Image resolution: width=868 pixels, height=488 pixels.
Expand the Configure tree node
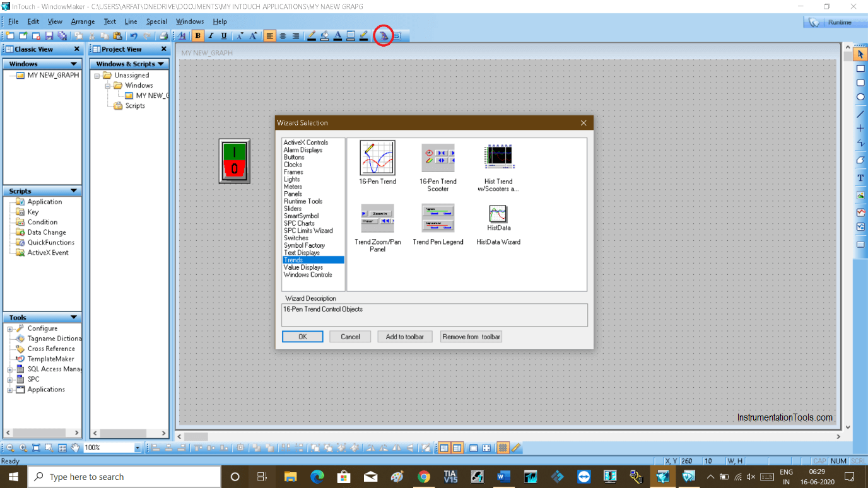tap(10, 328)
